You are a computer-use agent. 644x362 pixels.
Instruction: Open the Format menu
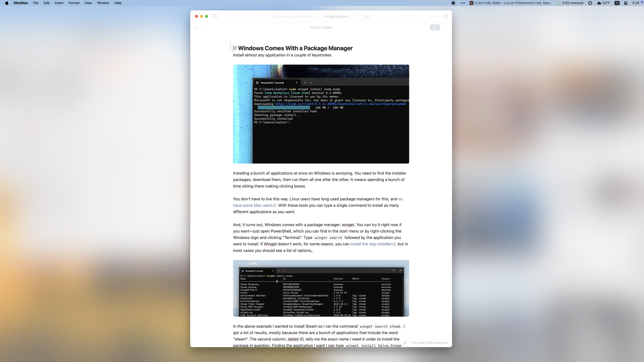coord(74,3)
